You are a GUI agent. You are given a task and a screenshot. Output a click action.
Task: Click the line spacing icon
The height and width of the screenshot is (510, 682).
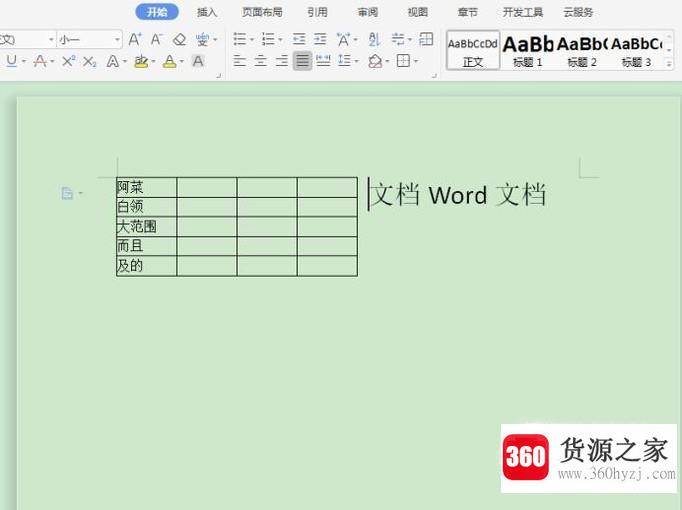coord(345,60)
